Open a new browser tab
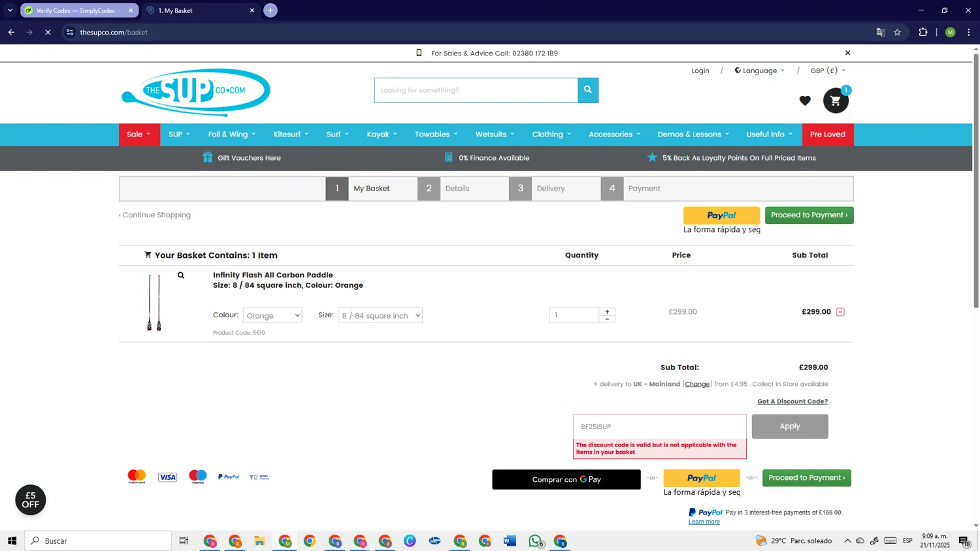The height and width of the screenshot is (551, 980). click(x=270, y=10)
